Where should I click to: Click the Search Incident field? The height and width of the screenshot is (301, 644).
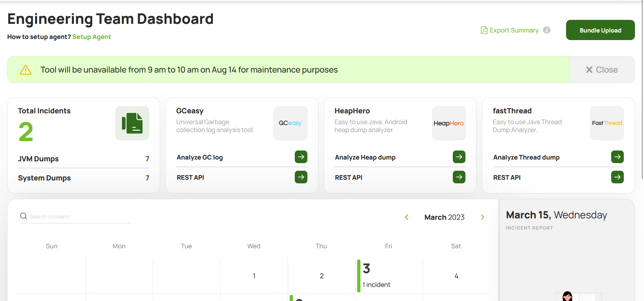coord(75,217)
